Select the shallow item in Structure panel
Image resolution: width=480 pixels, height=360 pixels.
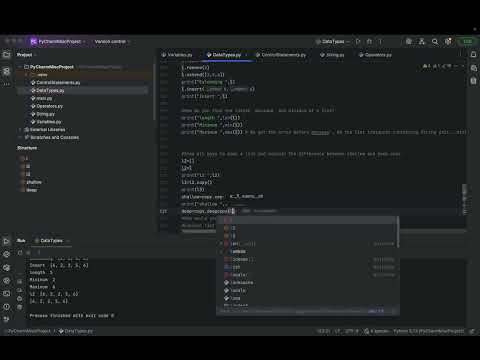[34, 182]
